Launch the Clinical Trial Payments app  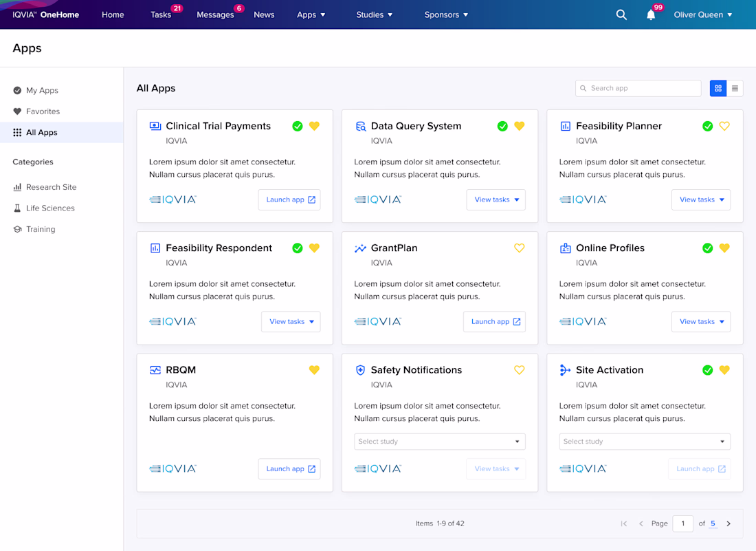tap(289, 199)
